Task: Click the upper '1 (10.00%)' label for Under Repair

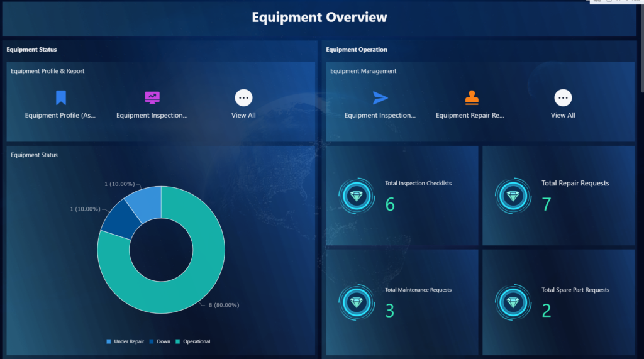Action: pyautogui.click(x=119, y=184)
